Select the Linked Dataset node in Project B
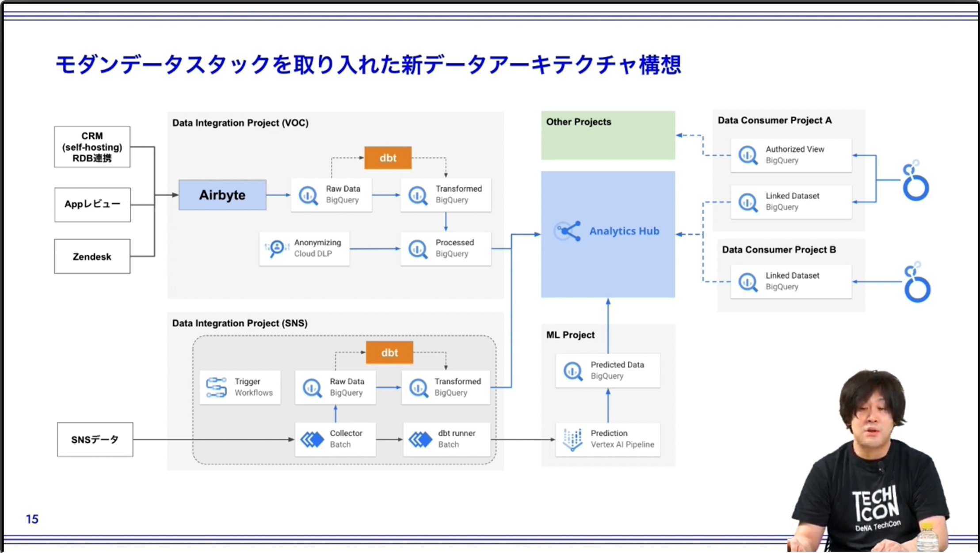The image size is (980, 553). point(791,281)
